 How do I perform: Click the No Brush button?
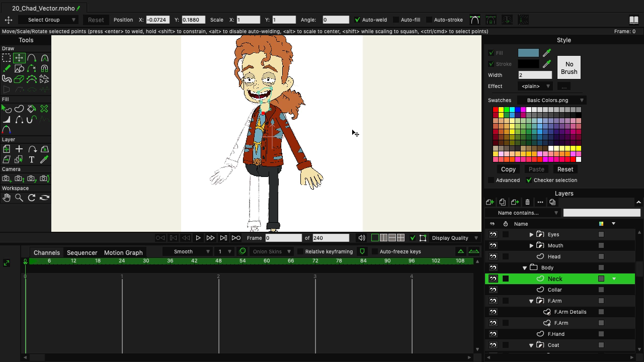tap(569, 68)
